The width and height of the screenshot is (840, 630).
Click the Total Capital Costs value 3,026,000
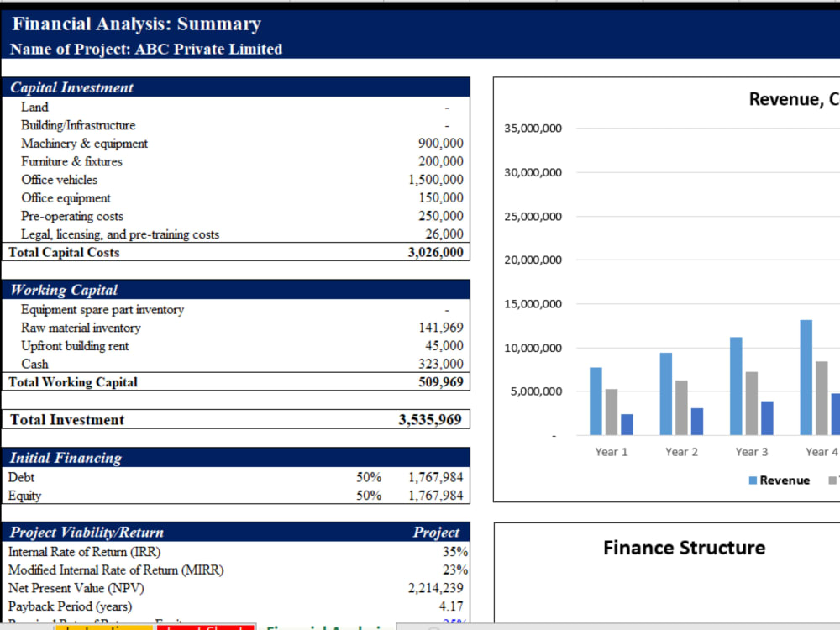(437, 252)
